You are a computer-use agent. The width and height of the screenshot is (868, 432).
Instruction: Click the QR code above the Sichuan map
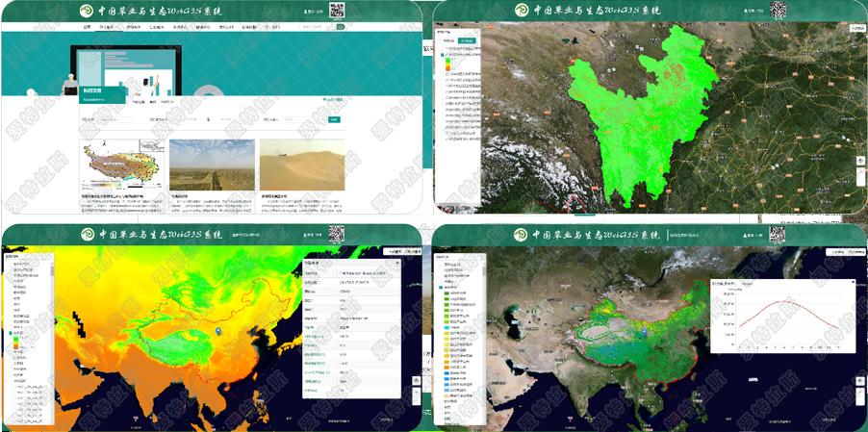pos(777,10)
